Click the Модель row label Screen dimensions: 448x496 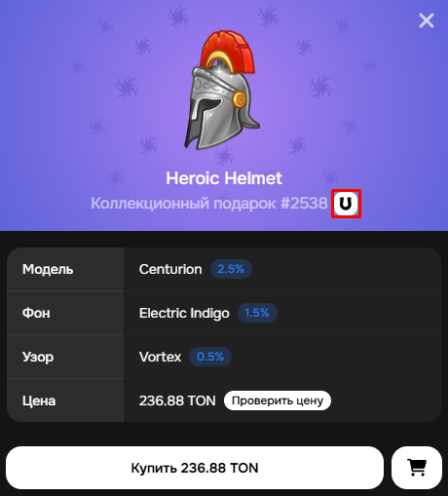pos(48,269)
